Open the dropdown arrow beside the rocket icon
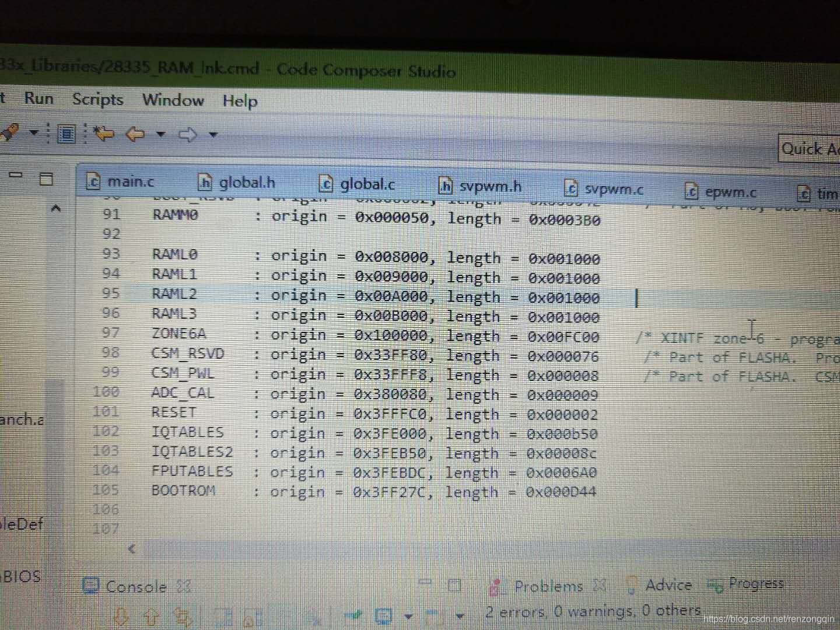The height and width of the screenshot is (630, 840). 34,132
